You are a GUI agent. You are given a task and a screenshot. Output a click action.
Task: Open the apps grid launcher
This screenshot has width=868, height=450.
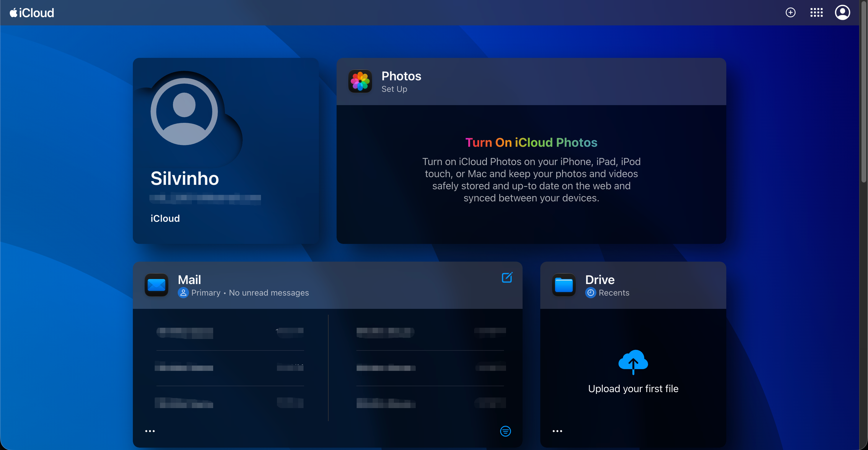pyautogui.click(x=816, y=13)
